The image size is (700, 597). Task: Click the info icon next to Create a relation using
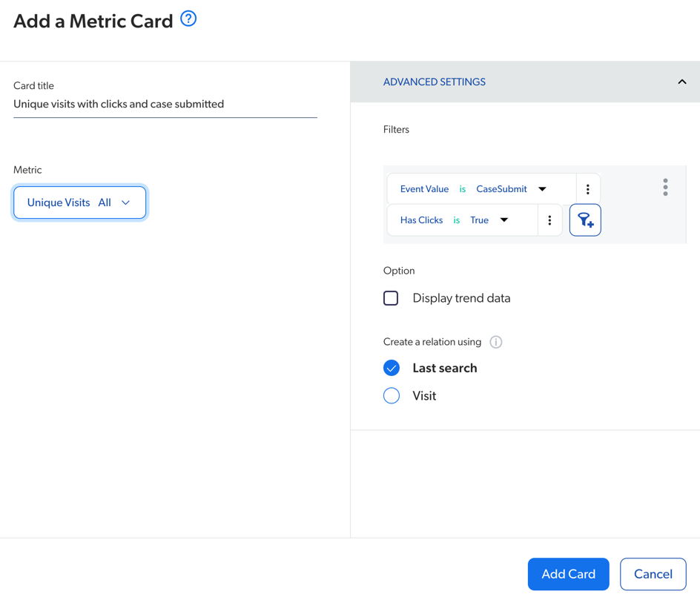coord(495,342)
